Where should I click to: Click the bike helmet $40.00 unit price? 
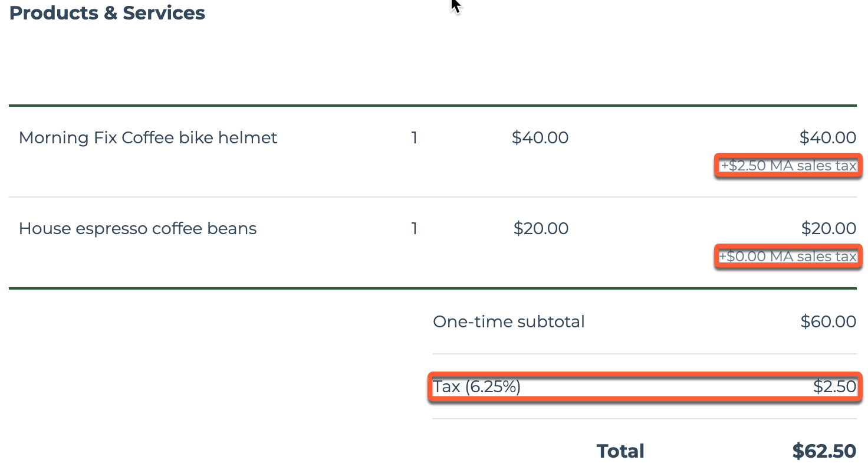pyautogui.click(x=540, y=138)
